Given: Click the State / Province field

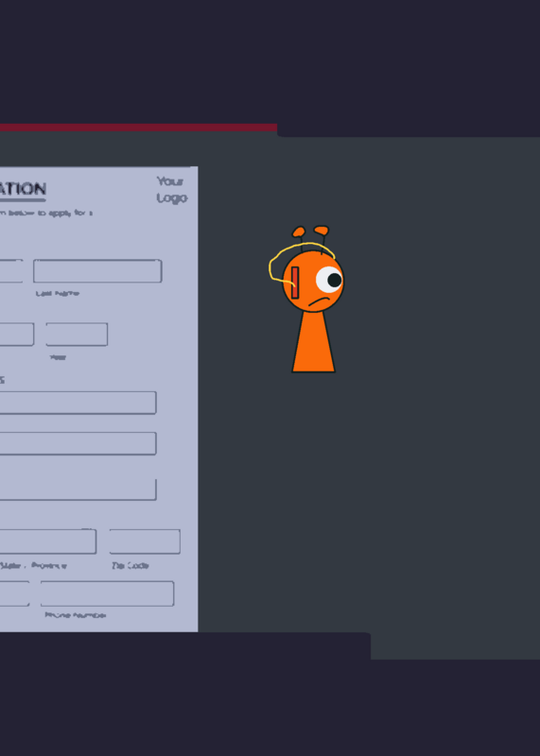Looking at the screenshot, I should 48,541.
